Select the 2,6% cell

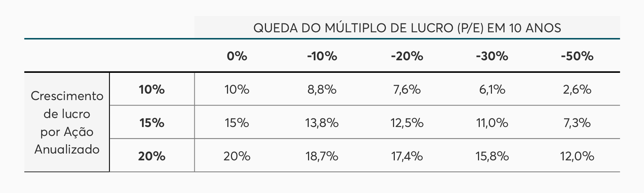point(577,89)
